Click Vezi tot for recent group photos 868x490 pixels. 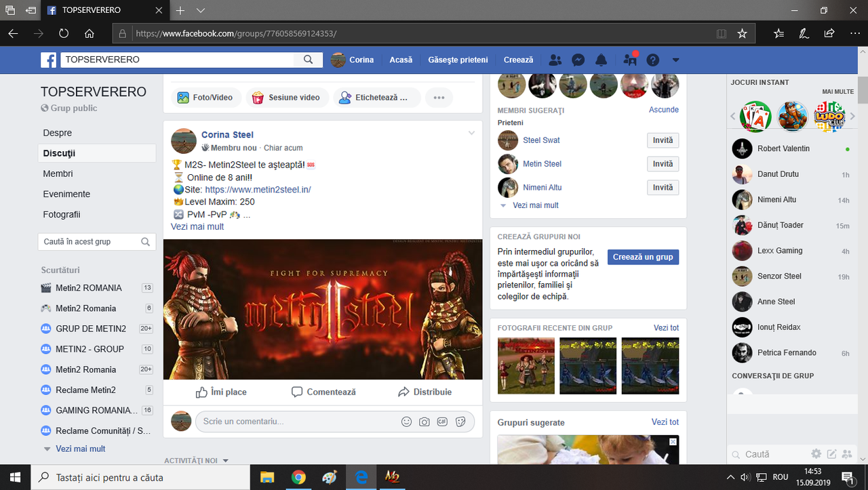666,328
